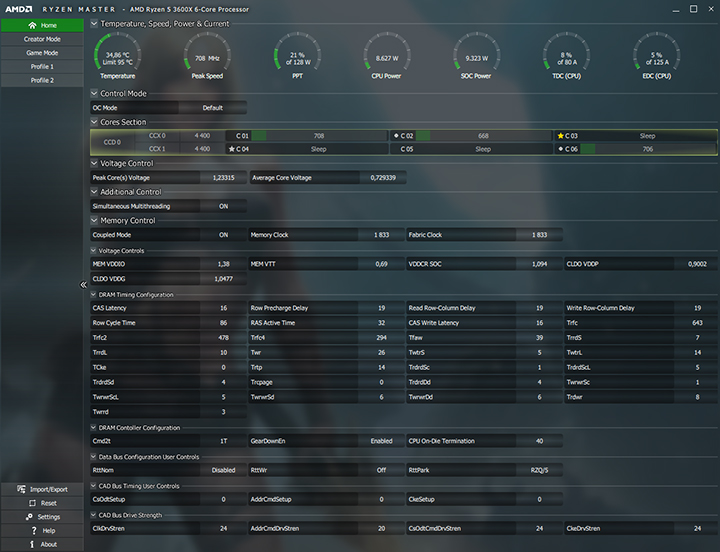Collapse CAD Bus Drive Strength subsection
This screenshot has width=720, height=552.
click(x=93, y=515)
